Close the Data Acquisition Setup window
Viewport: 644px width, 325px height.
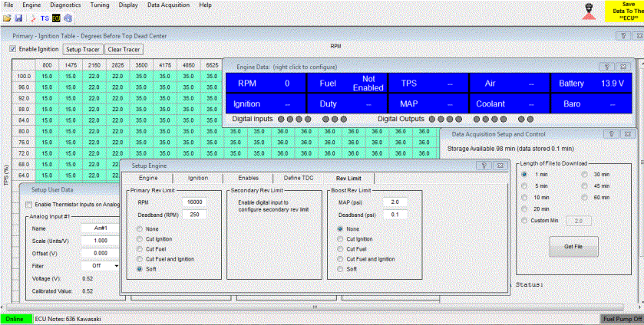(x=627, y=134)
